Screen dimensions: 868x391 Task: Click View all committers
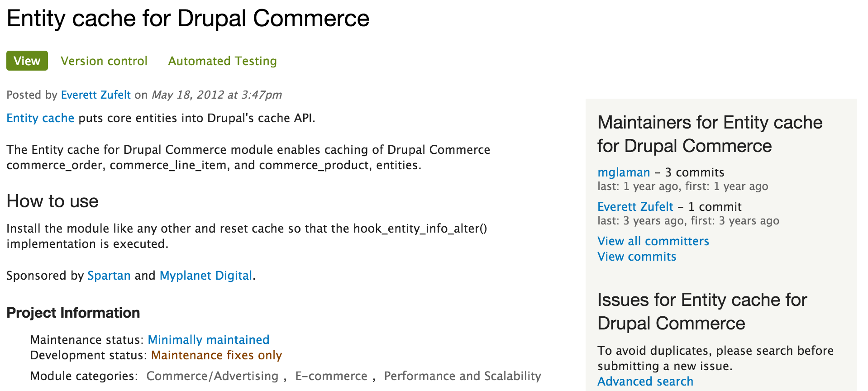point(653,241)
